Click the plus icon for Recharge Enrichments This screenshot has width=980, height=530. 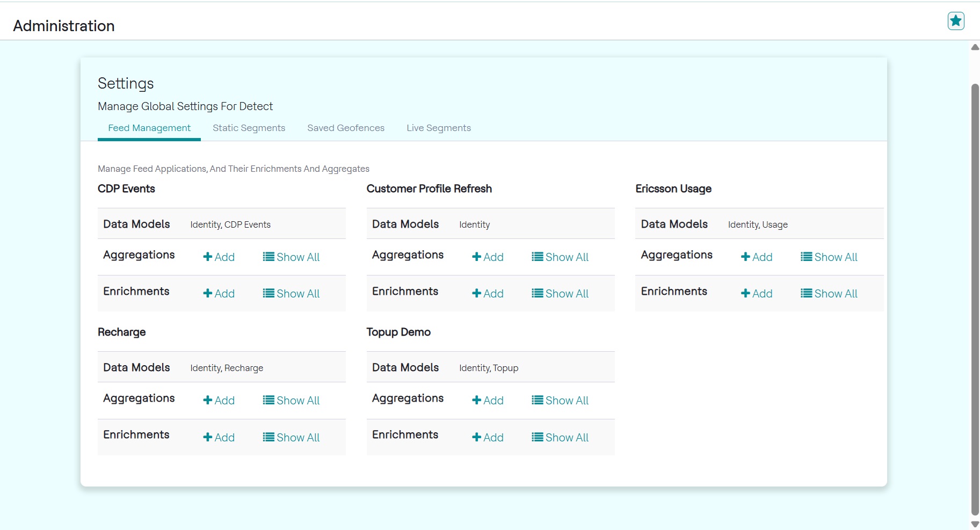pyautogui.click(x=207, y=438)
